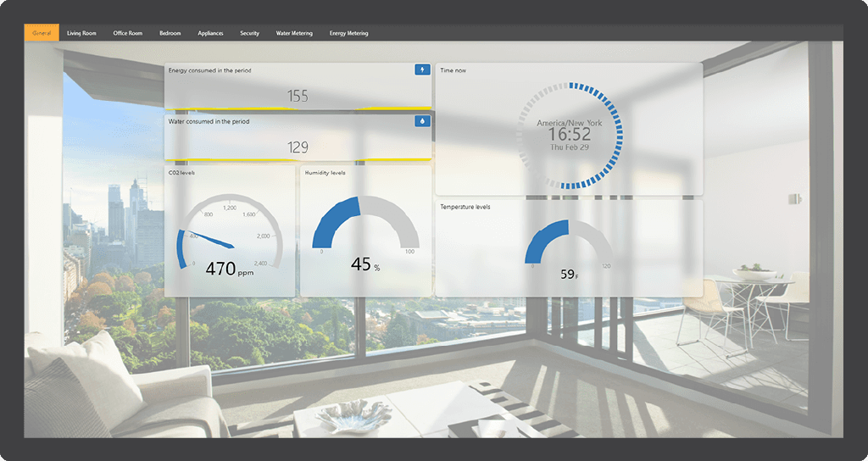Click the 100 max label on humidity gauge

pos(410,252)
